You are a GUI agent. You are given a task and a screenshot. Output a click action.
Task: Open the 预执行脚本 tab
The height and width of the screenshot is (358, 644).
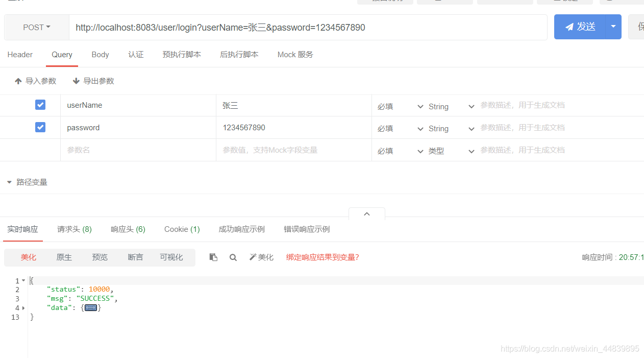tap(182, 55)
